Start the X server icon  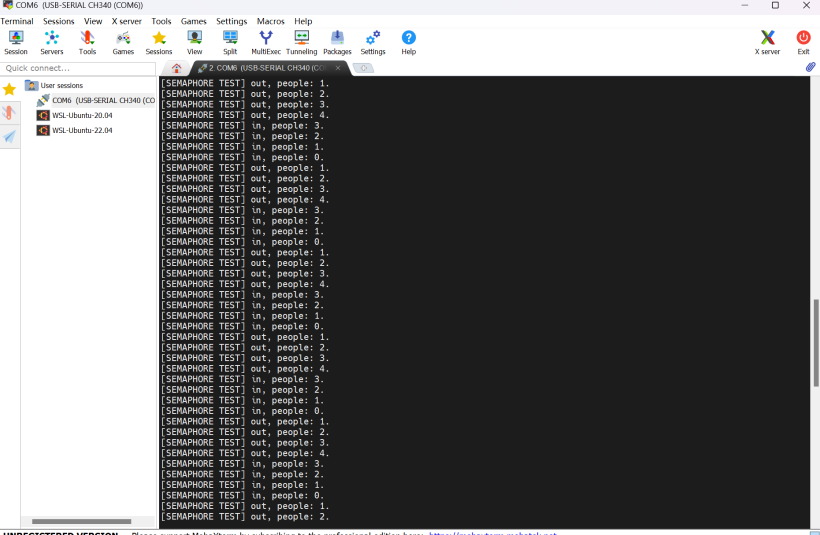pyautogui.click(x=767, y=43)
